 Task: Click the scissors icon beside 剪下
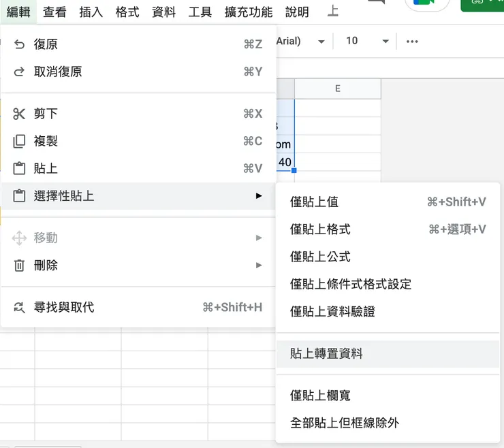pos(19,114)
